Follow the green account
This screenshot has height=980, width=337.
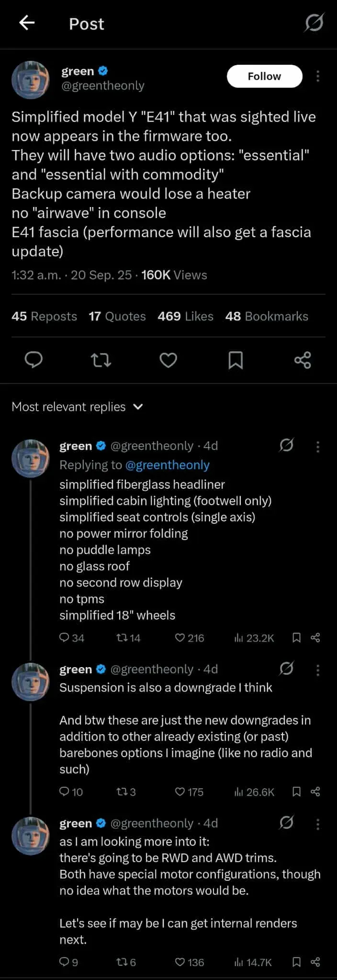pyautogui.click(x=264, y=76)
